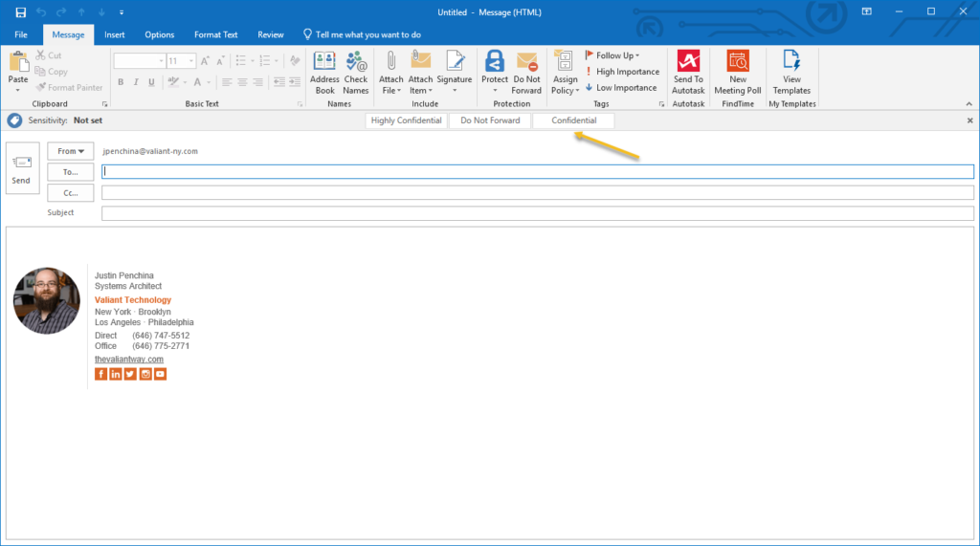This screenshot has width=980, height=546.
Task: Click into the Subject field
Action: pos(537,213)
